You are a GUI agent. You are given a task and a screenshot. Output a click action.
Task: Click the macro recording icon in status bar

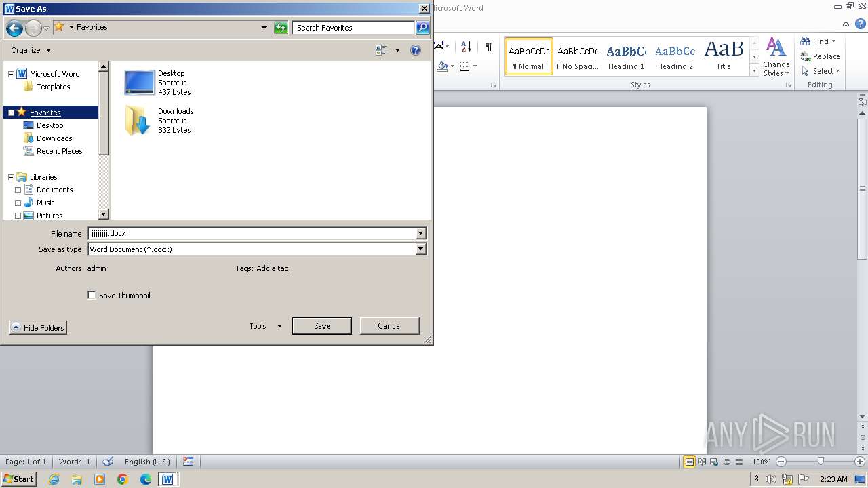click(x=189, y=462)
